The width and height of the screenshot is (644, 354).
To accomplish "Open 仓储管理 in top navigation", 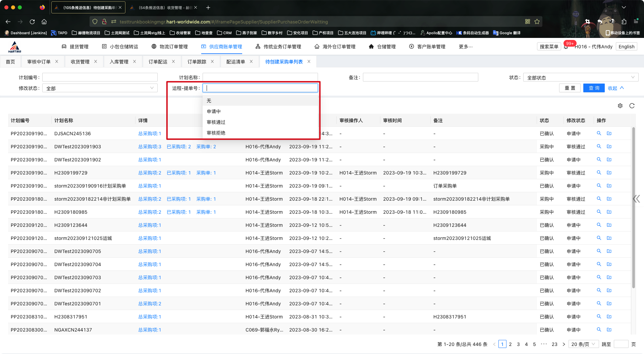I will click(382, 47).
